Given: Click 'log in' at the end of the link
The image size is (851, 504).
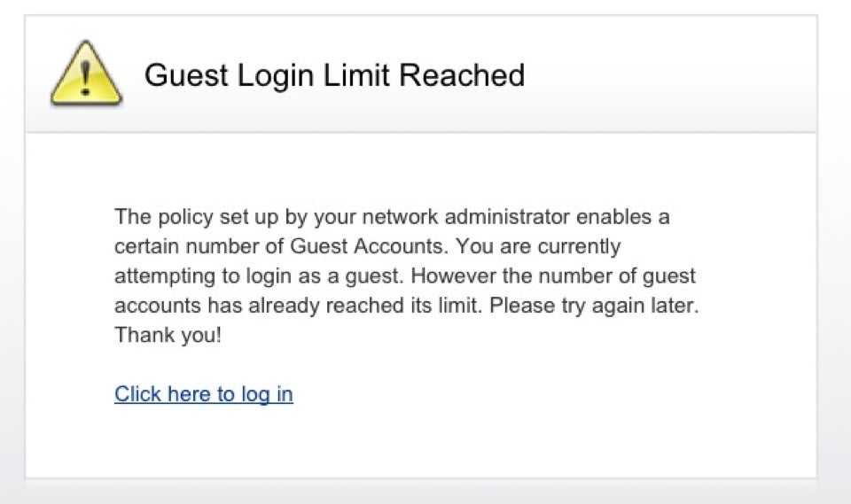Looking at the screenshot, I should tap(267, 394).
